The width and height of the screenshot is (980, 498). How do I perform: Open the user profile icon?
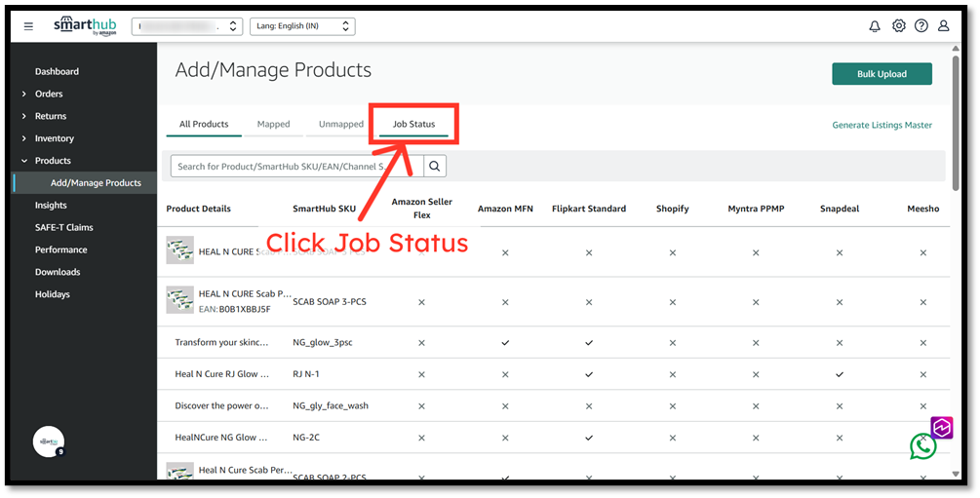click(944, 25)
